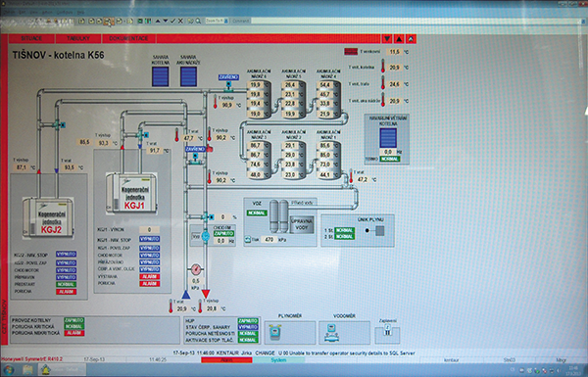
Task: Click the Windows Start button
Action: click(x=8, y=370)
